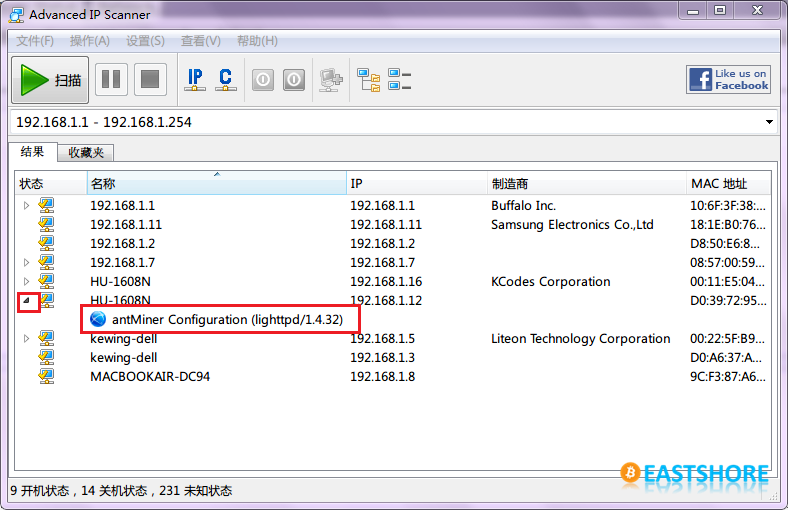
Task: Click the expand all tree icon
Action: pos(369,80)
